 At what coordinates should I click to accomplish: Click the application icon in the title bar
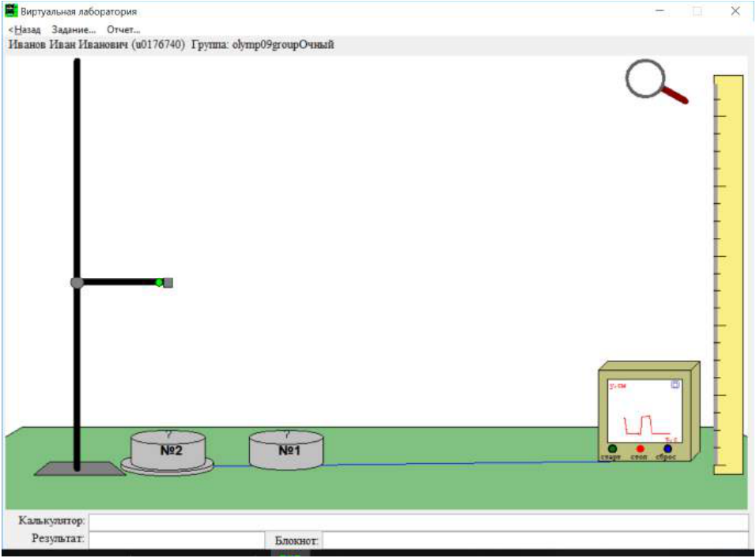(11, 10)
